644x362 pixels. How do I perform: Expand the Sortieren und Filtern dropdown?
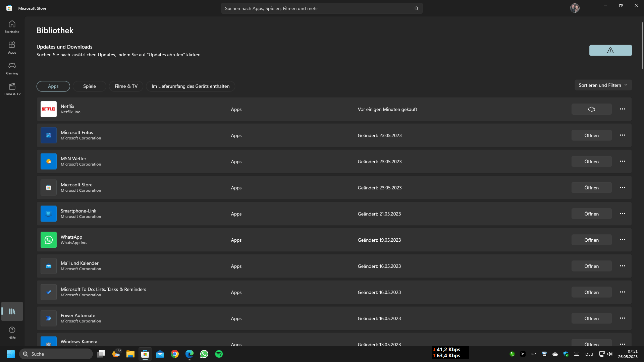603,85
